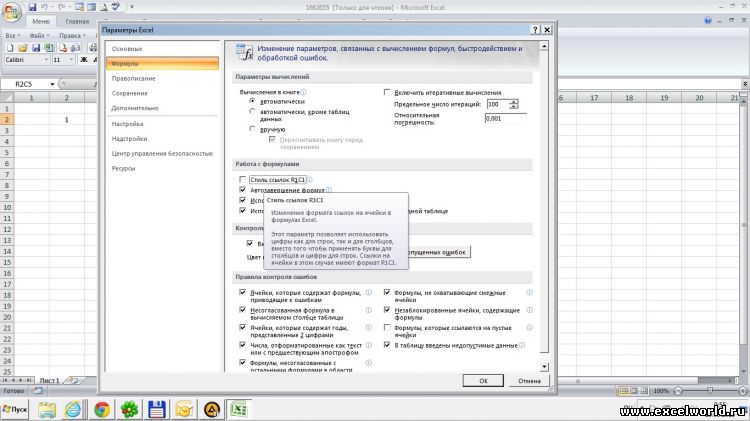Click info icon next to Стиль ссылок R1C1
The width and height of the screenshot is (750, 421).
[309, 179]
